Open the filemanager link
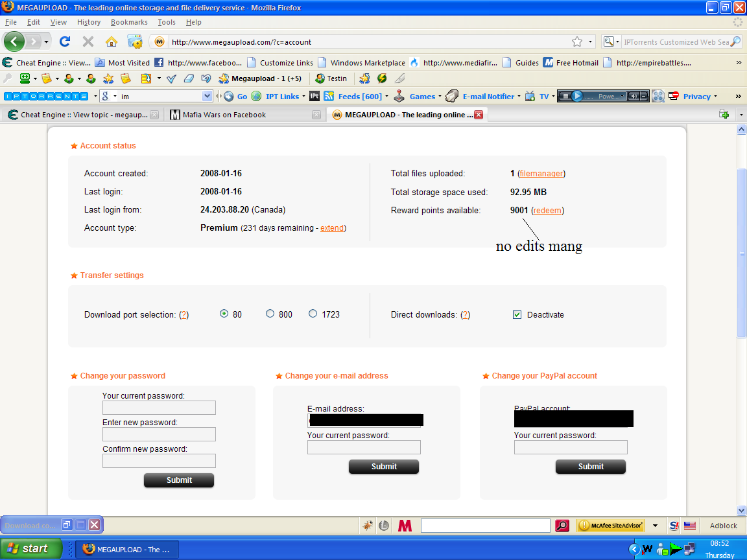 click(x=541, y=174)
